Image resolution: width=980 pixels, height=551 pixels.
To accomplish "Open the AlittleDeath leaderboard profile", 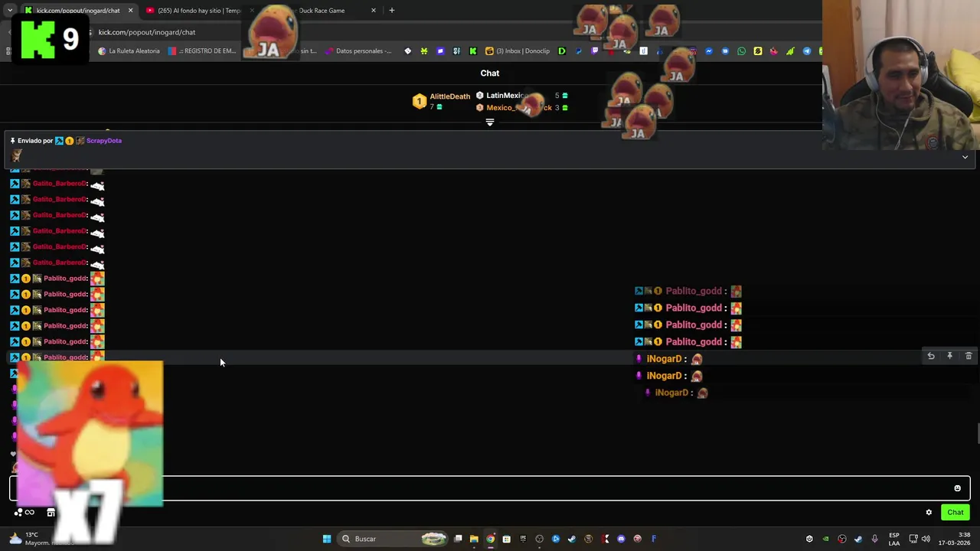I will pos(449,96).
